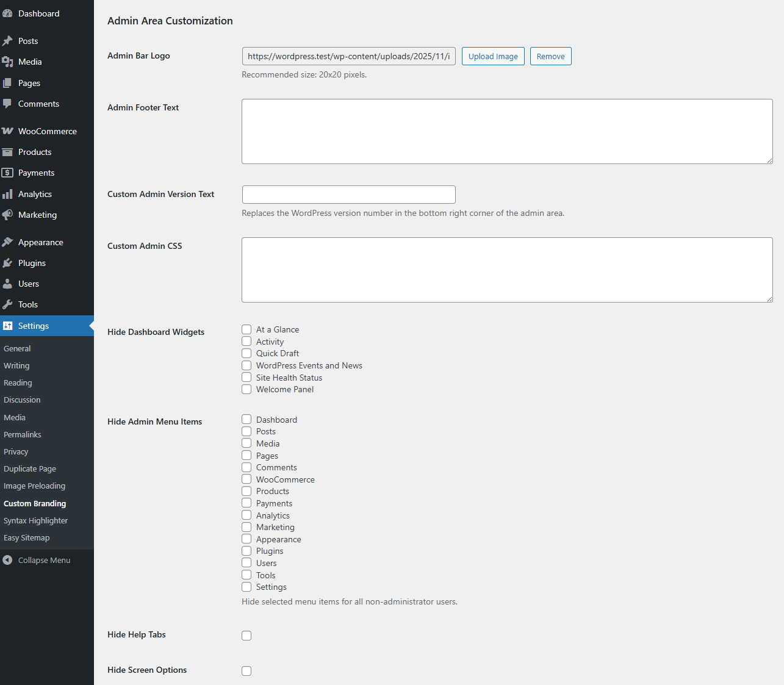The image size is (784, 685).
Task: Go to the Marketing menu label
Action: (x=37, y=215)
